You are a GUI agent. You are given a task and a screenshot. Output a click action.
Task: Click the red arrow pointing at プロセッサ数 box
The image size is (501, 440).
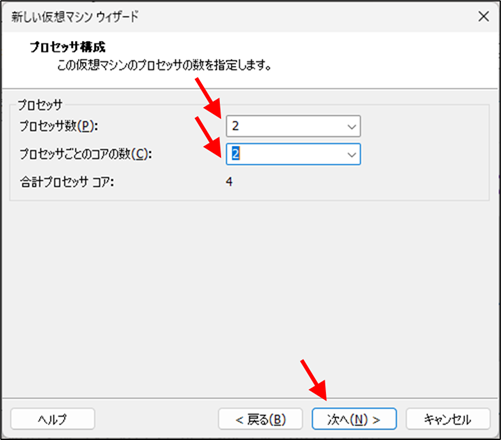pyautogui.click(x=209, y=98)
